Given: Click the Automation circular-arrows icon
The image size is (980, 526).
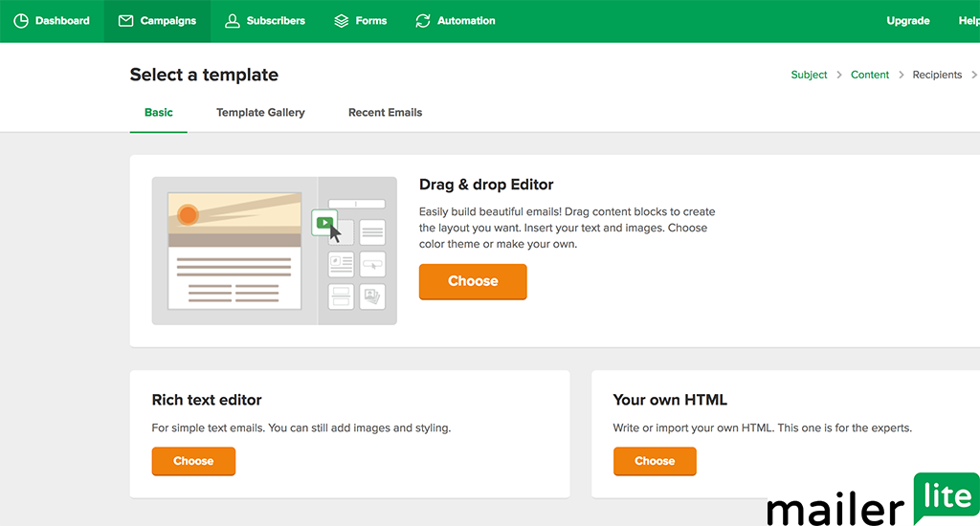Looking at the screenshot, I should pos(423,21).
